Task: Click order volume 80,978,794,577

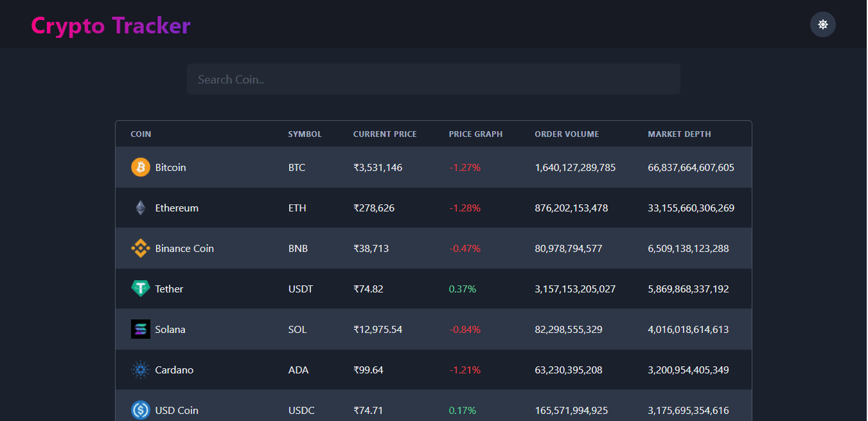Action: (x=569, y=248)
